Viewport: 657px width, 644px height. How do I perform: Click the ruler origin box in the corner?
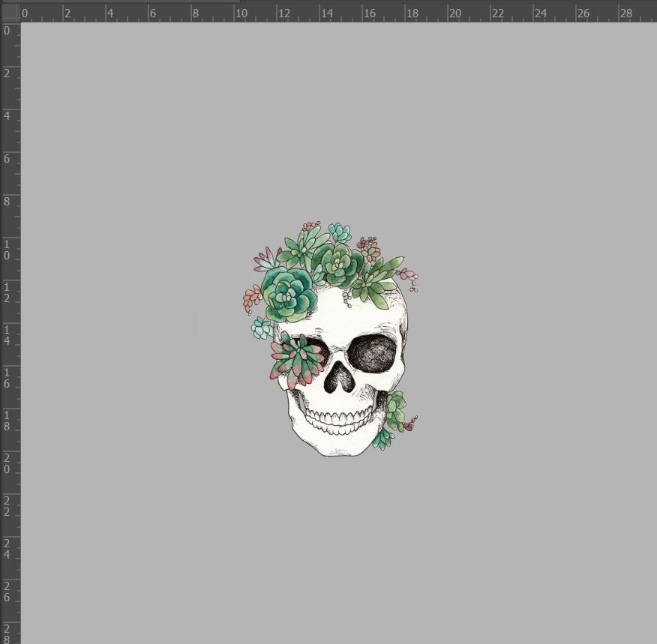(x=10, y=13)
